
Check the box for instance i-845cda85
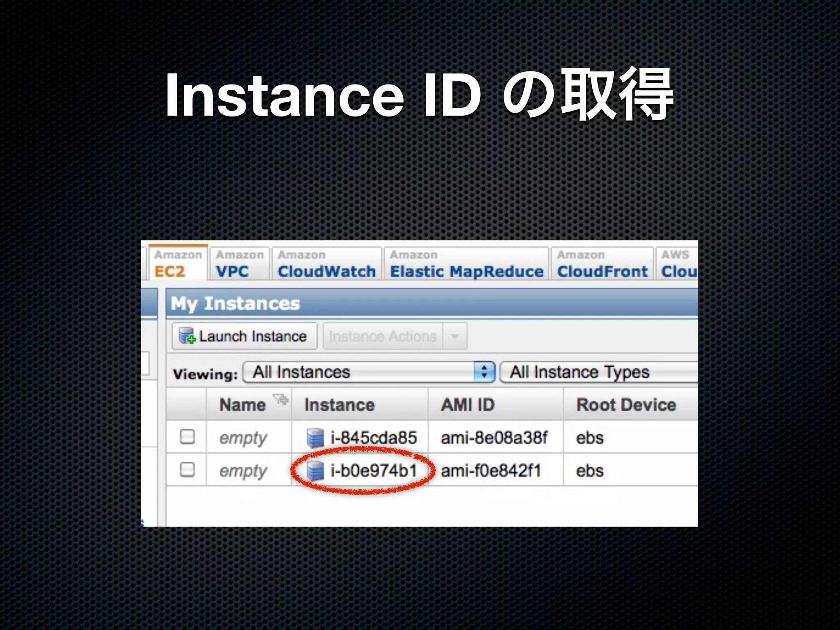[x=187, y=436]
